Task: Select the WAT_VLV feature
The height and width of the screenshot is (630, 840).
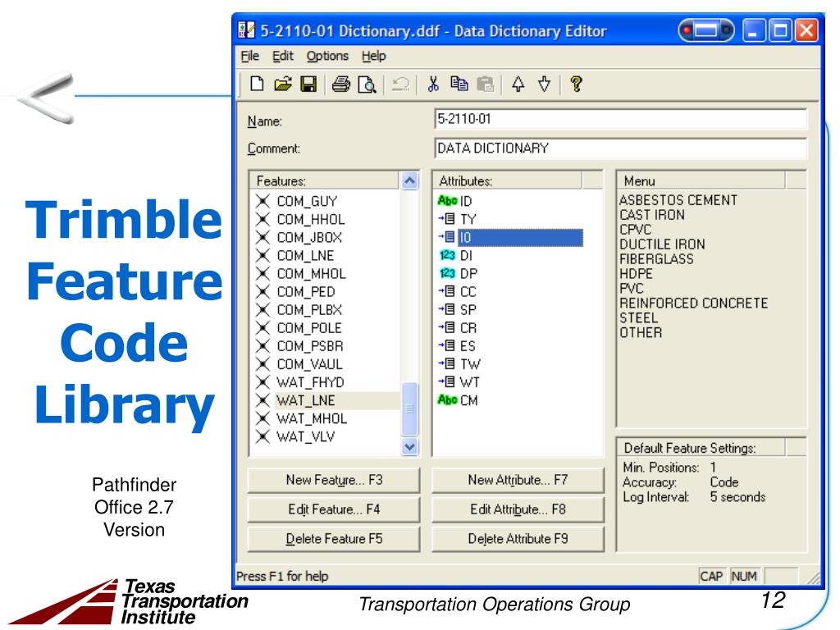Action: (x=305, y=436)
